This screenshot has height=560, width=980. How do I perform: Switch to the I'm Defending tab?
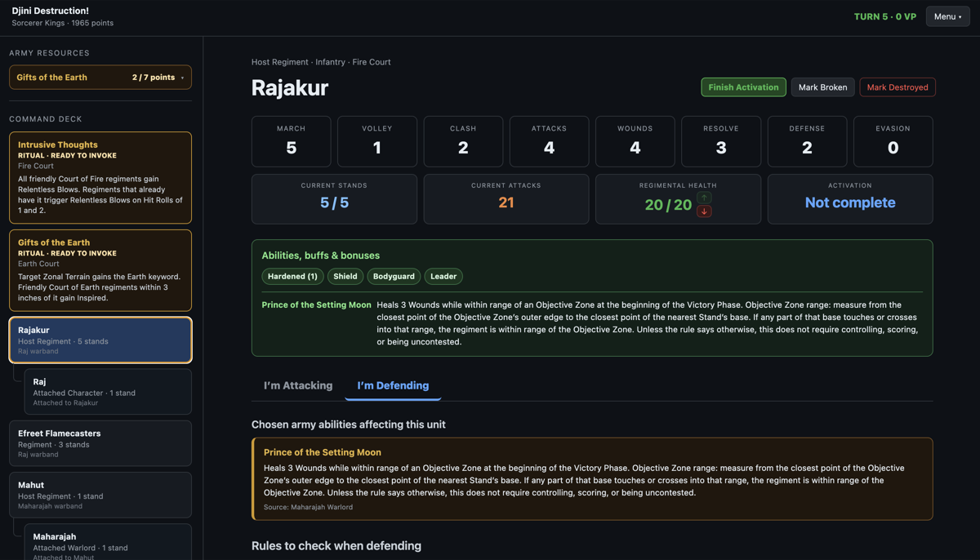click(x=393, y=385)
